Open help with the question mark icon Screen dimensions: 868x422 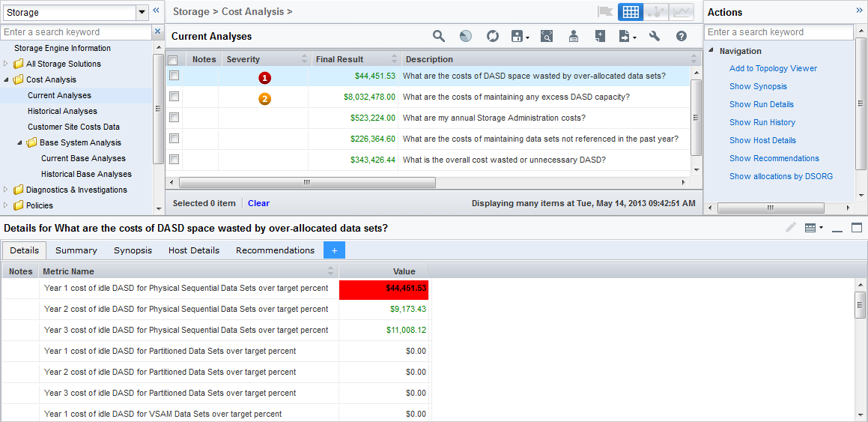682,37
